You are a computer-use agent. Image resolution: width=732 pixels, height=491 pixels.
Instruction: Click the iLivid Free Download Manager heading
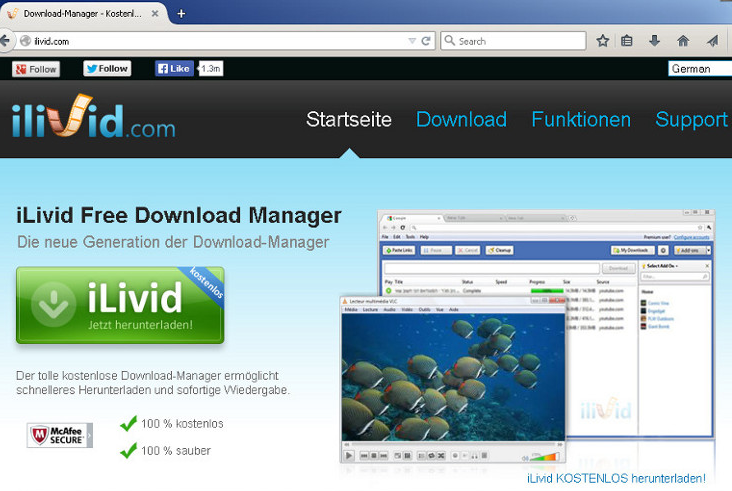pos(179,215)
